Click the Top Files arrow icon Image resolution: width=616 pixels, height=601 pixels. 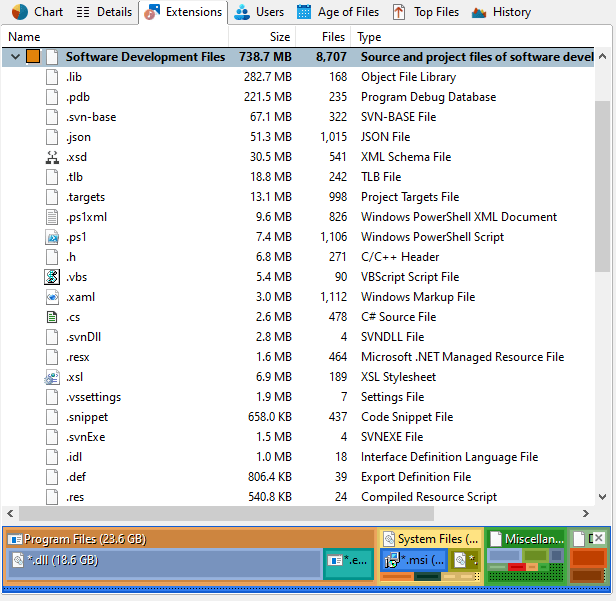[399, 12]
